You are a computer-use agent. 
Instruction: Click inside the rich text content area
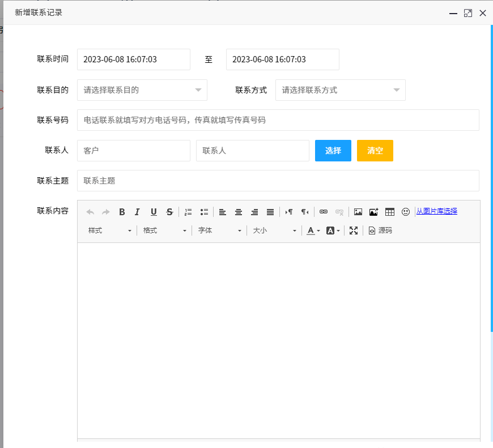point(279,341)
